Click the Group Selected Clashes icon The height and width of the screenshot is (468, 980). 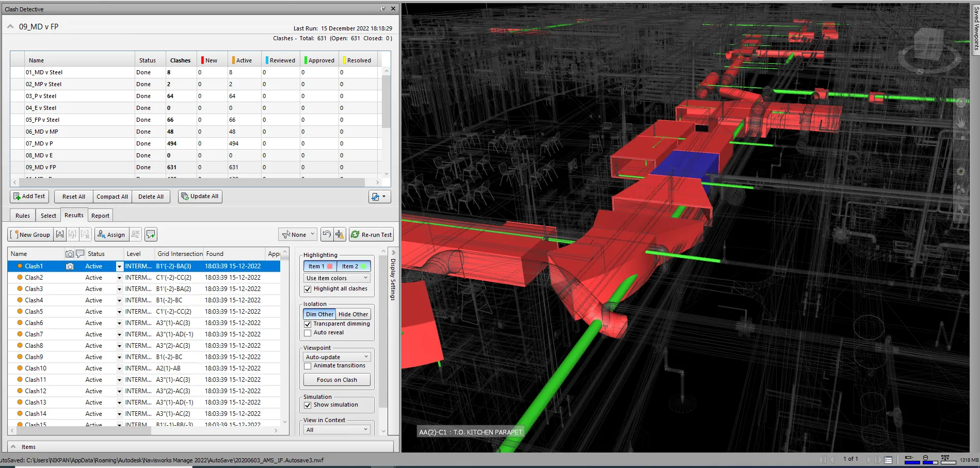click(x=60, y=234)
